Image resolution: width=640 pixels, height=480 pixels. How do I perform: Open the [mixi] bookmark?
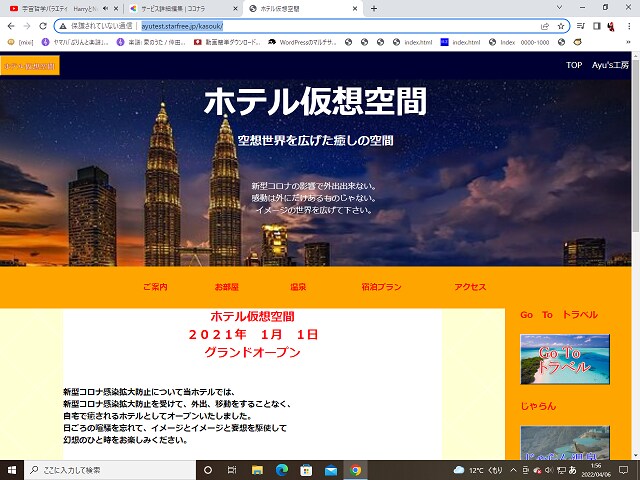click(x=20, y=42)
